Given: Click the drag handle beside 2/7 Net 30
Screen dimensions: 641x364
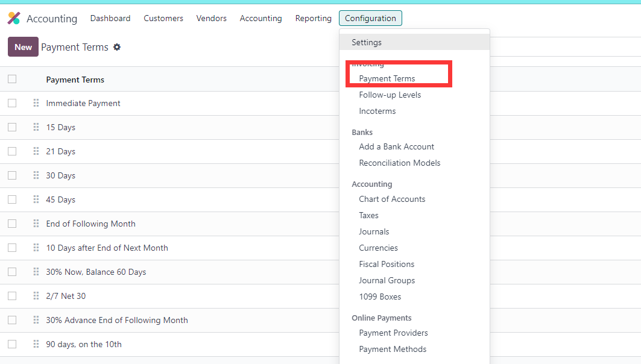Looking at the screenshot, I should [36, 296].
